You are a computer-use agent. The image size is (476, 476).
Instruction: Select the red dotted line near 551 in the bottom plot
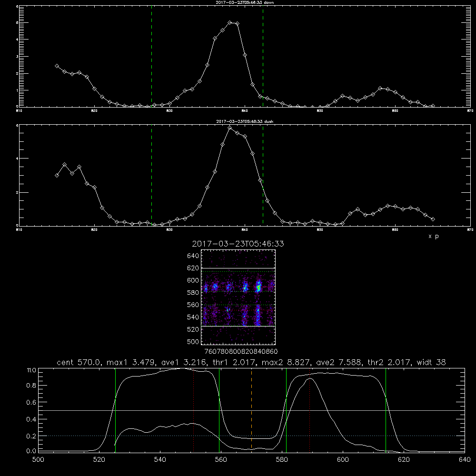click(x=194, y=410)
